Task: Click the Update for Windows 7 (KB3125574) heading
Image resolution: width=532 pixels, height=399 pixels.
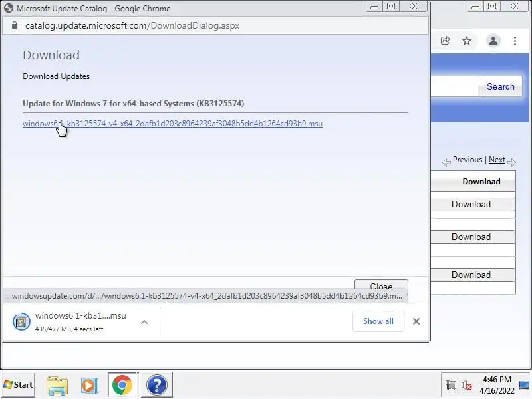Action: click(x=134, y=104)
